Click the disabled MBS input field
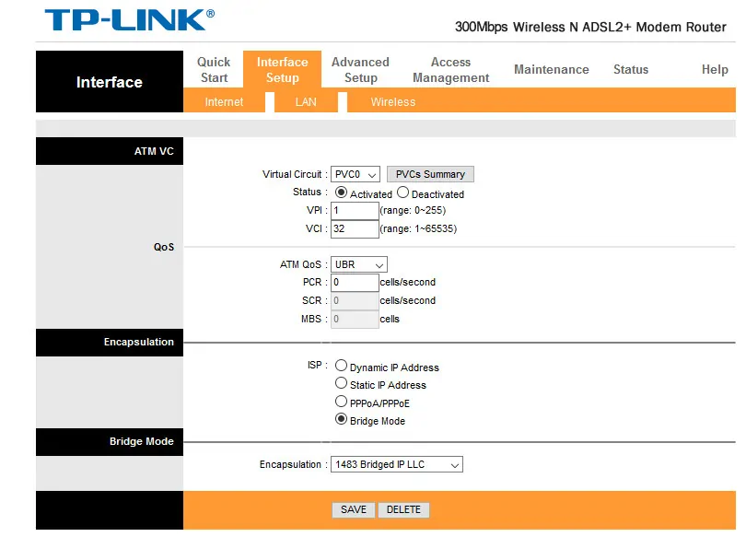This screenshot has height=560, width=746. (355, 319)
